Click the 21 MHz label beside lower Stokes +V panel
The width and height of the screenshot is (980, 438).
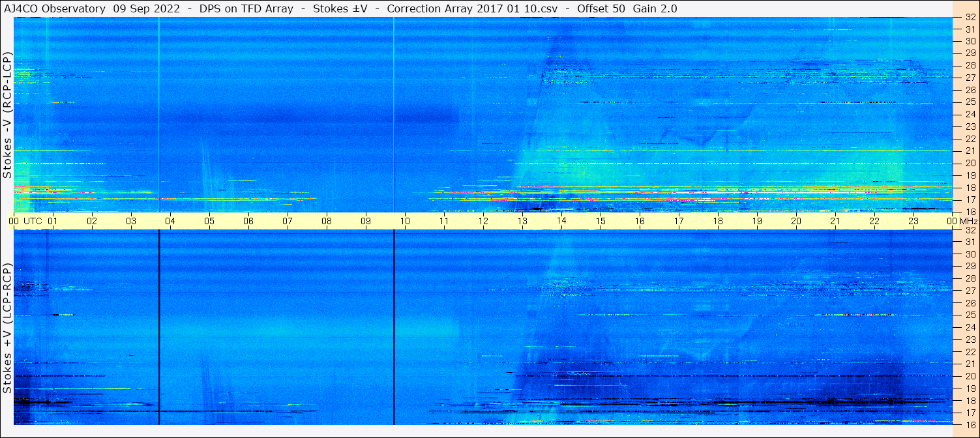(970, 364)
